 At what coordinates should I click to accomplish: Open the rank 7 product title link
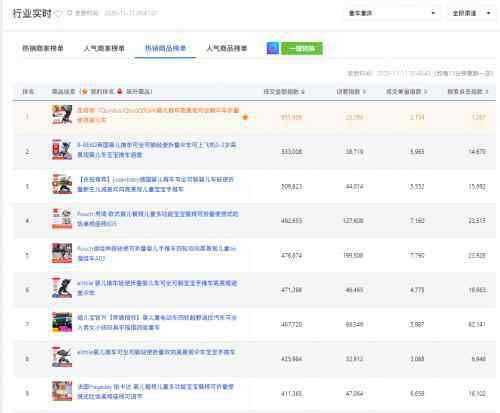(157, 322)
